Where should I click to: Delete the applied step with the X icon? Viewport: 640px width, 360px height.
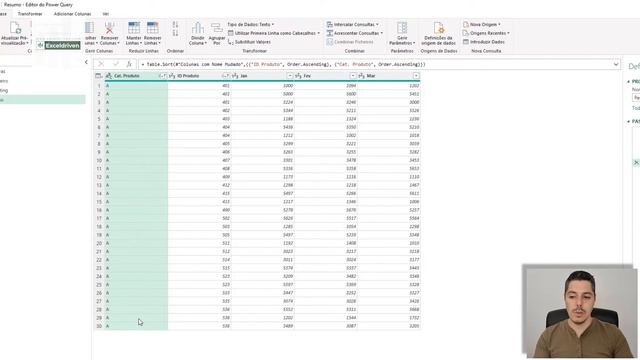636,163
